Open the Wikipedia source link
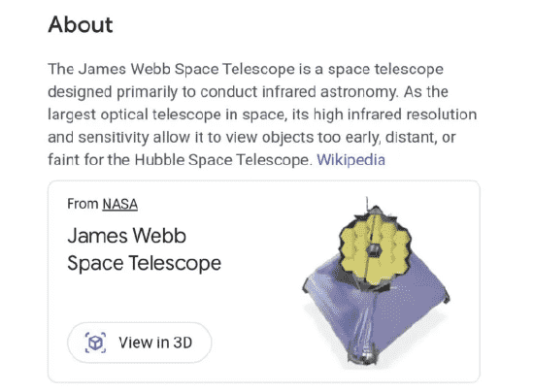 click(350, 159)
